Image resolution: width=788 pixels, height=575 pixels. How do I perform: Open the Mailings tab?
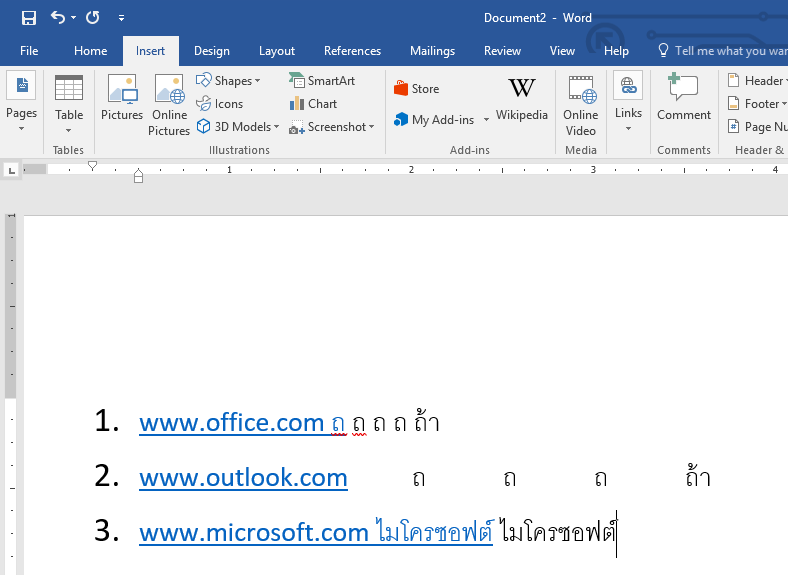[432, 51]
